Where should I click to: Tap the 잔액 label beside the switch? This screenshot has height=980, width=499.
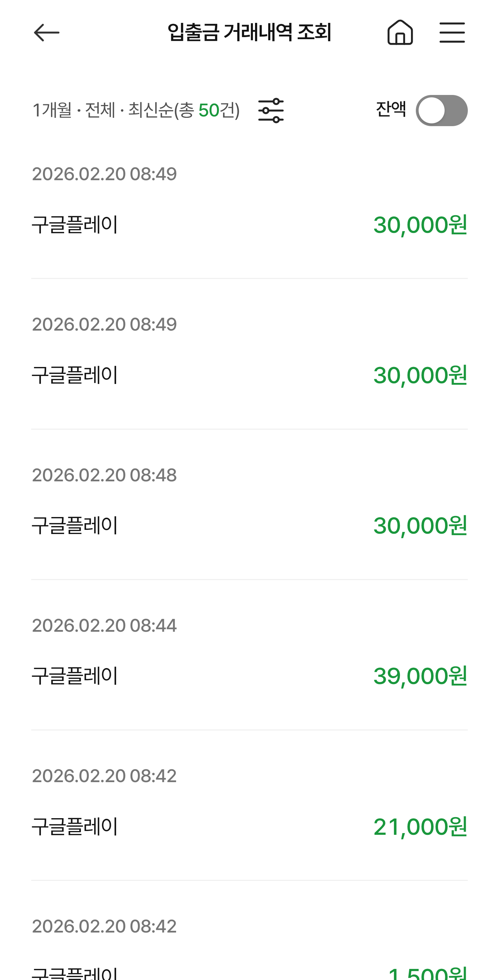[391, 110]
